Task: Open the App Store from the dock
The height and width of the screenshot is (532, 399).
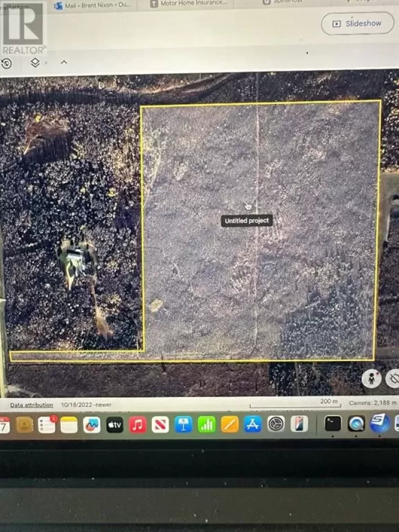Action: 252,424
